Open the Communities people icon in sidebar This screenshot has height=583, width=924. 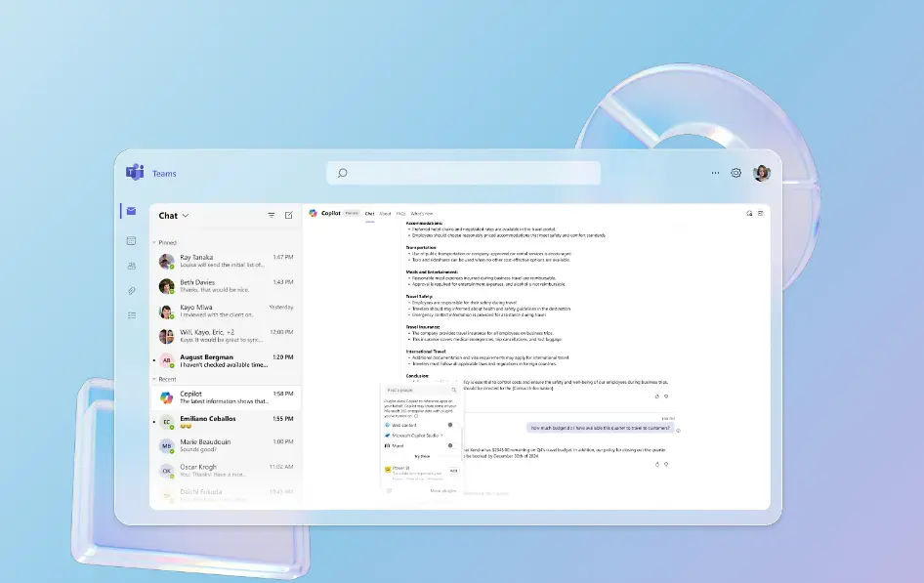pyautogui.click(x=131, y=266)
